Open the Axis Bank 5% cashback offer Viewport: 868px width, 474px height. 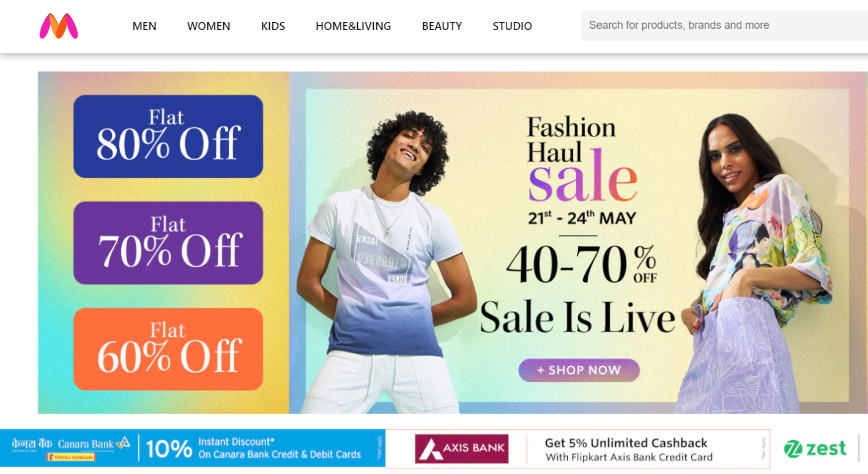(628, 450)
